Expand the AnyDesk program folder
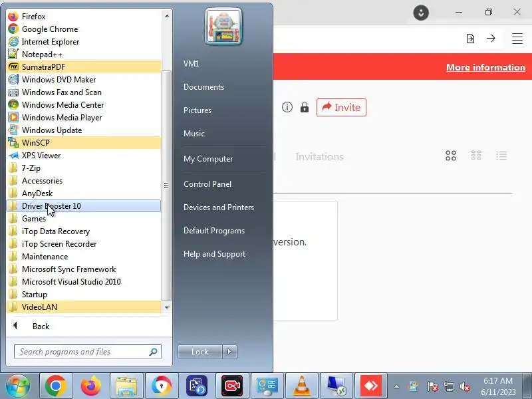The image size is (532, 399). [x=84, y=193]
